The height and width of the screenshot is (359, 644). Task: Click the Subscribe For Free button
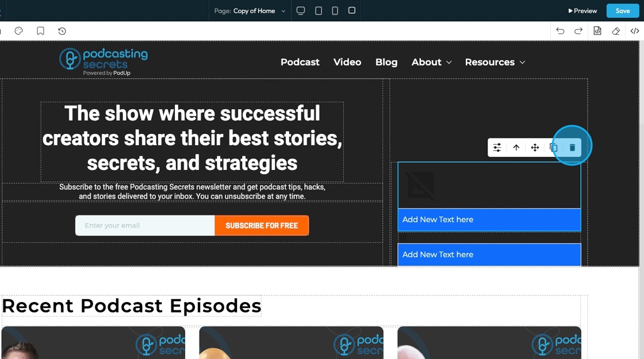tap(262, 226)
